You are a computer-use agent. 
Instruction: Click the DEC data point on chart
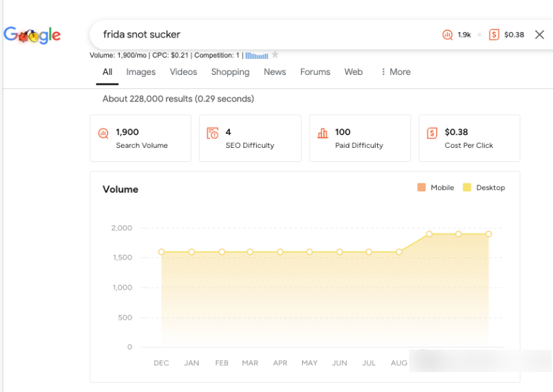(x=161, y=252)
